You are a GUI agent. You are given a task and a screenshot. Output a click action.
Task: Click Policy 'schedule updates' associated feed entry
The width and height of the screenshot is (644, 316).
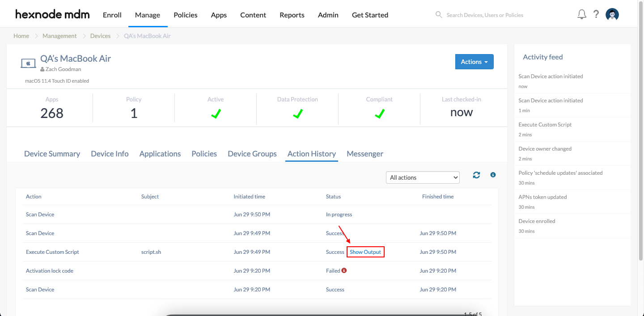(x=560, y=173)
